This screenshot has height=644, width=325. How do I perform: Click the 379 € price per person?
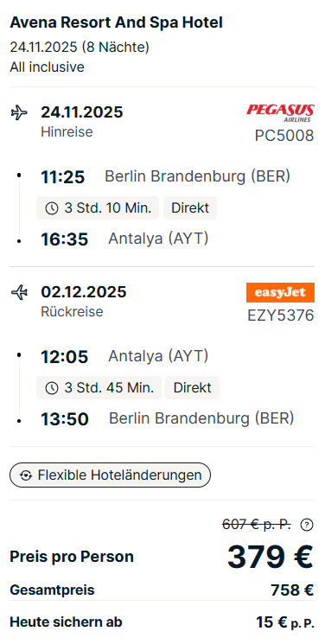[271, 557]
